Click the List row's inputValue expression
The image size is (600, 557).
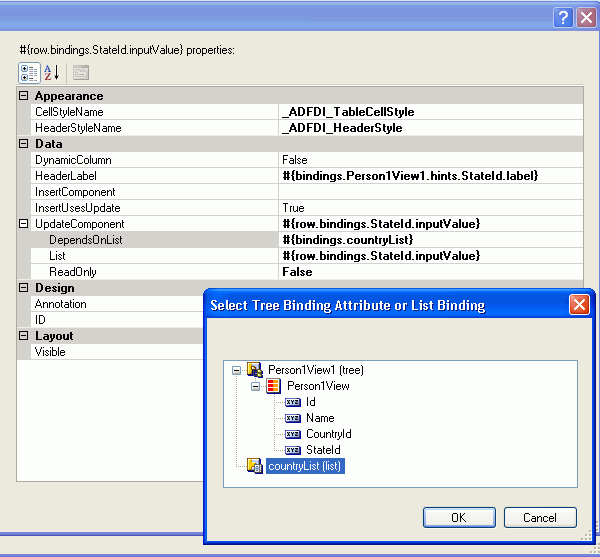tap(431, 256)
